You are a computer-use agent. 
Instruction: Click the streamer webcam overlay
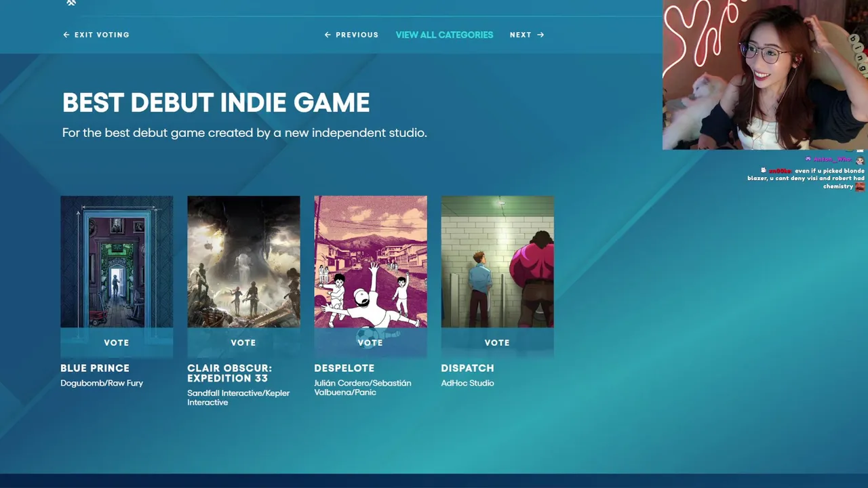(x=765, y=75)
